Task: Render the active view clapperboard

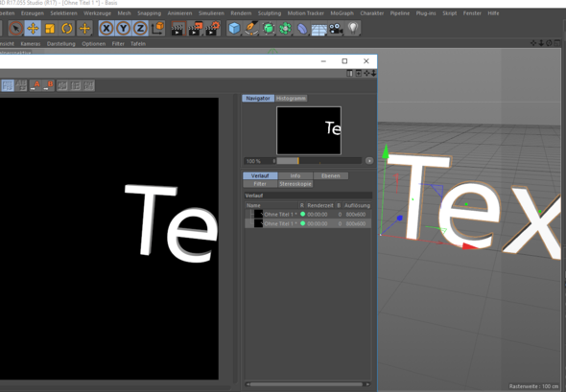Action: [x=177, y=29]
